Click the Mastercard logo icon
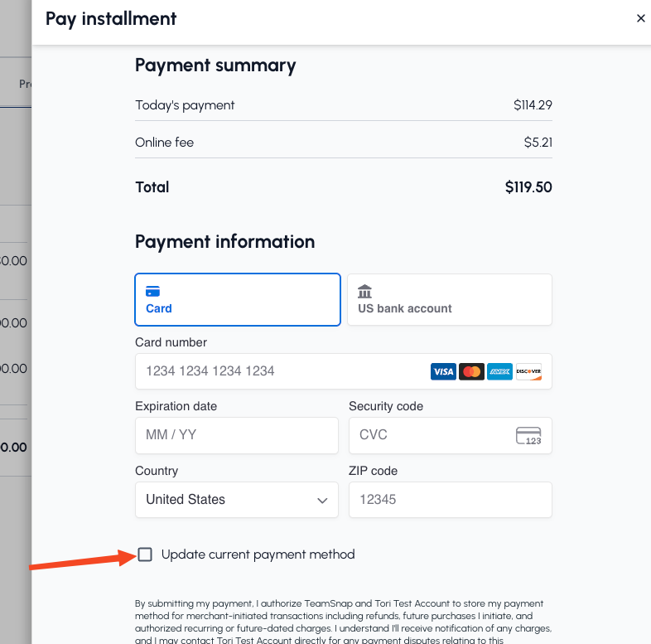 click(x=471, y=371)
